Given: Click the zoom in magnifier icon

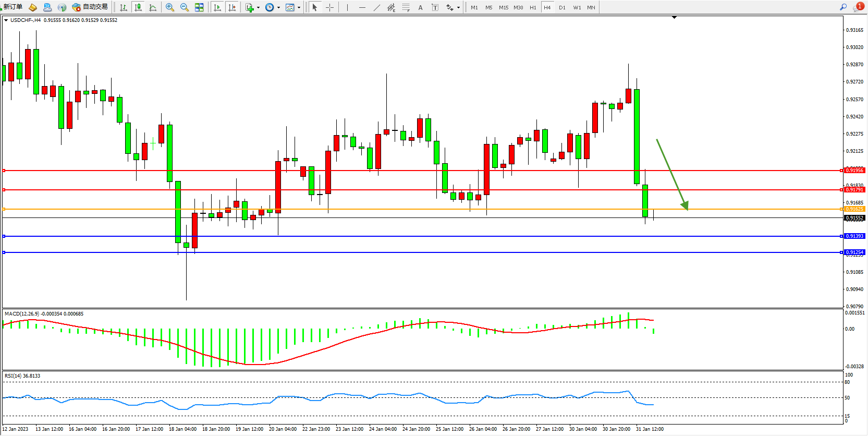Looking at the screenshot, I should tap(169, 7).
